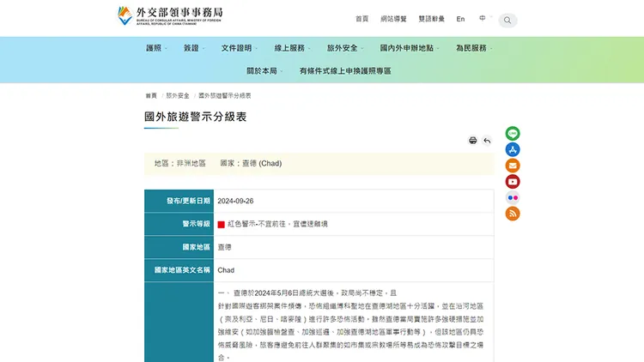644x362 pixels.
Task: Click 國家：查德 (Chad) text
Action: point(251,163)
